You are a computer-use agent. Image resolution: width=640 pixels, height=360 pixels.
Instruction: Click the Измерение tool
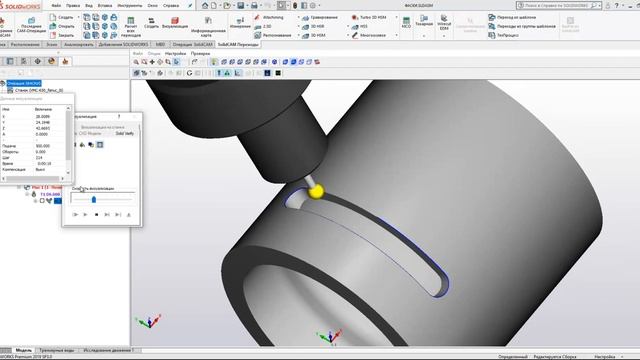point(240,23)
